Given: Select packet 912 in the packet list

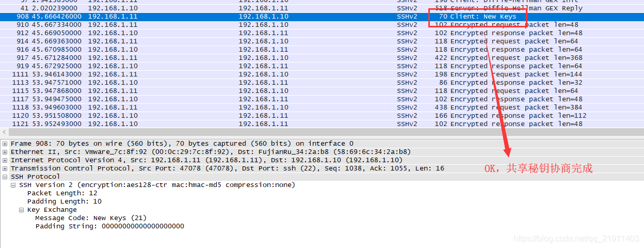Looking at the screenshot, I should click(x=322, y=33).
